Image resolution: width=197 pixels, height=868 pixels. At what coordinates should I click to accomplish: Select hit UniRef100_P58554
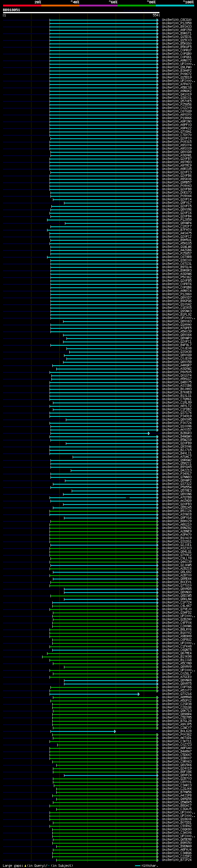tap(176, 487)
